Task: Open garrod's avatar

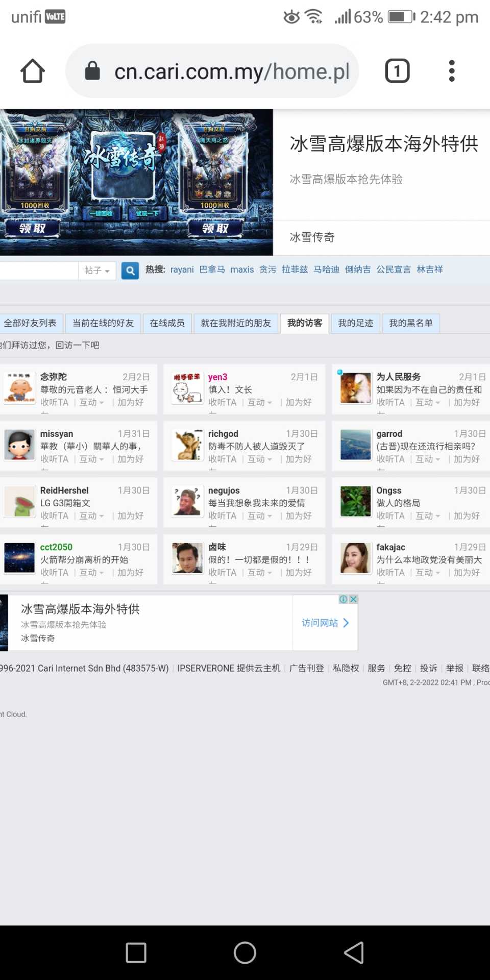Action: pos(356,445)
